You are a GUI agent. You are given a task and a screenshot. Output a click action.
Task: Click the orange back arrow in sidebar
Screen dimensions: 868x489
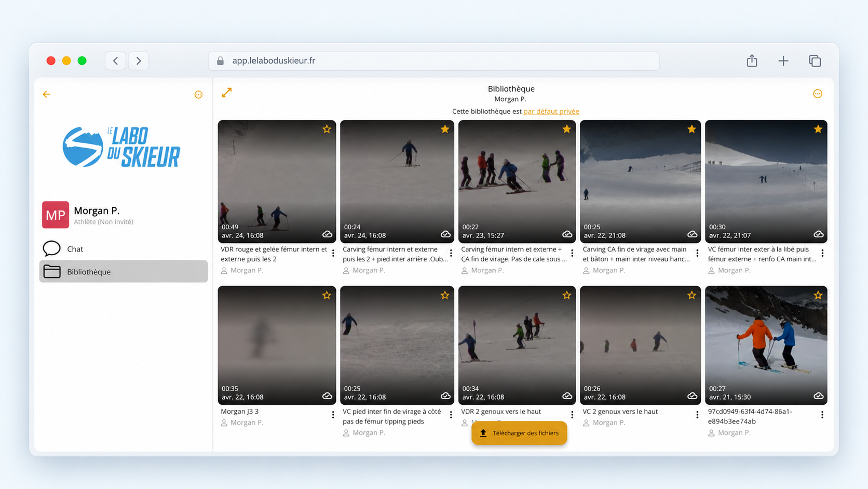47,94
